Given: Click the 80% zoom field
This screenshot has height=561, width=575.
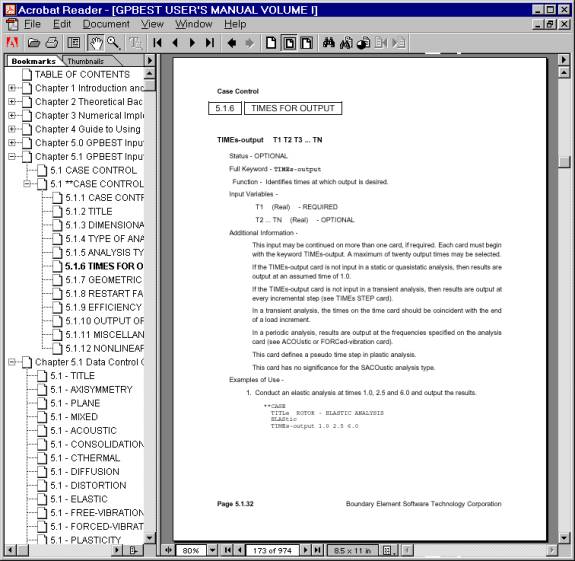Looking at the screenshot, I should click(x=191, y=550).
